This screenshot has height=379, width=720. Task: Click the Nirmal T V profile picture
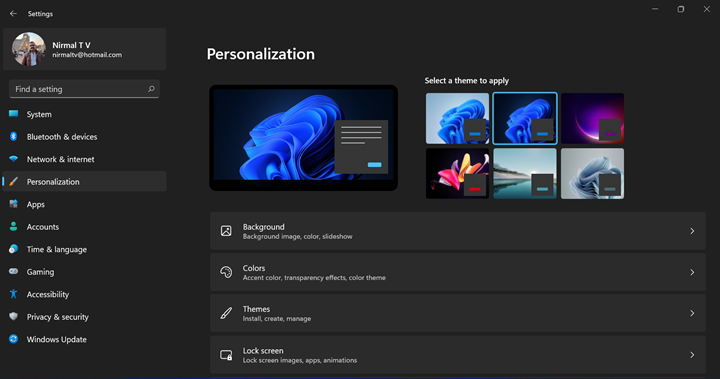pyautogui.click(x=28, y=49)
